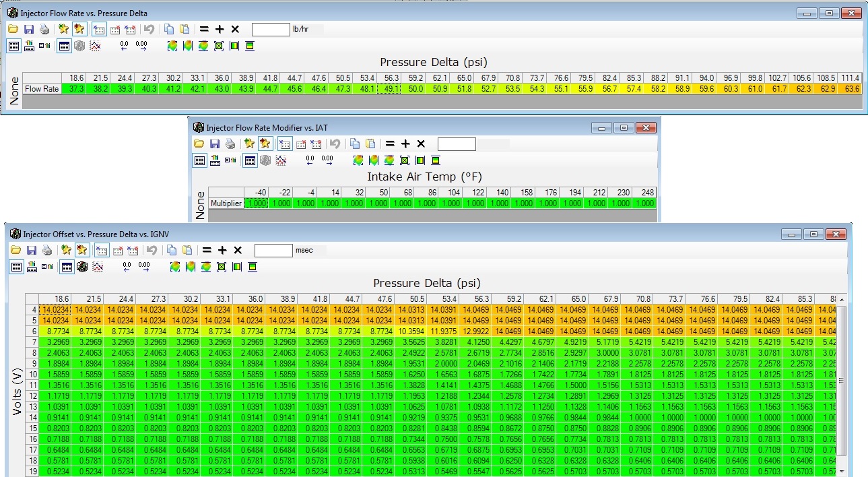Maximize the Injector Offset vs. Pressure Delta window
Image resolution: width=868 pixels, height=477 pixels.
(x=814, y=234)
